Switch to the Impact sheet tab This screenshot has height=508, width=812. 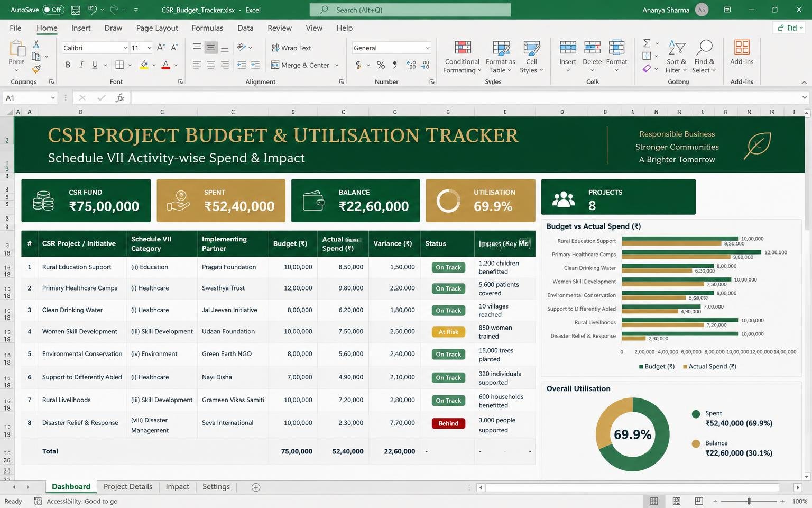pyautogui.click(x=177, y=487)
